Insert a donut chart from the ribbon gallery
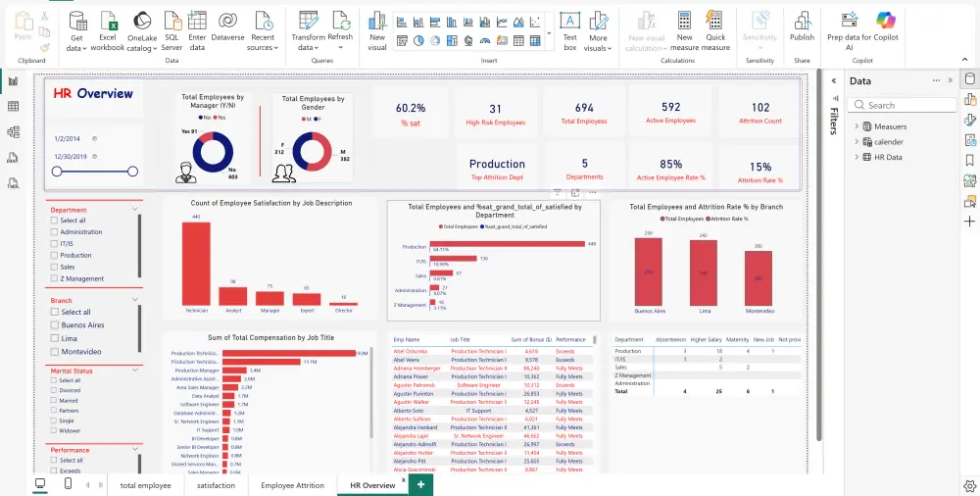 pyautogui.click(x=435, y=40)
